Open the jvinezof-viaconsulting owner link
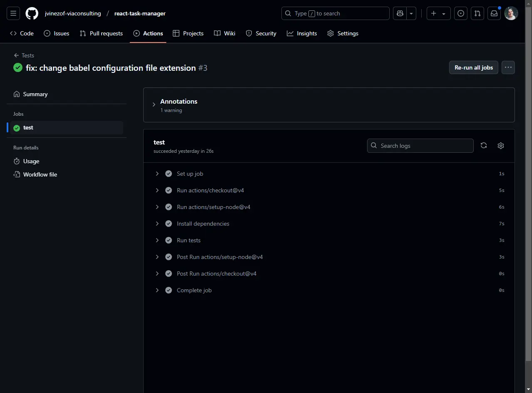This screenshot has width=532, height=393. 73,13
